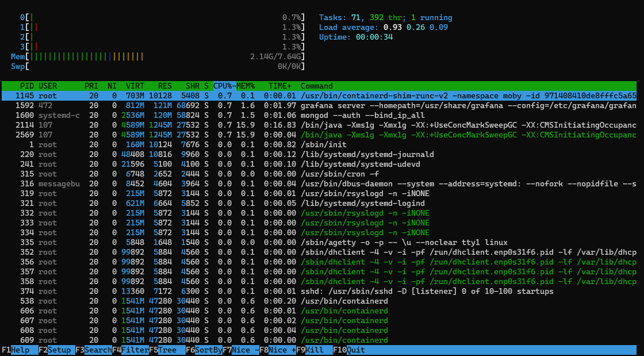This screenshot has height=356, width=644.
Task: Open F6 SortBy menu
Action: 208,350
